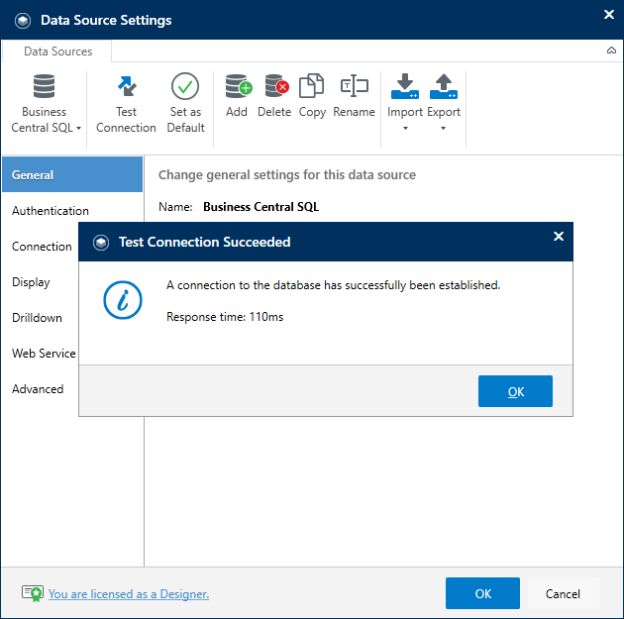Click the license certificate icon
Screen dimensions: 624x619
point(33,593)
